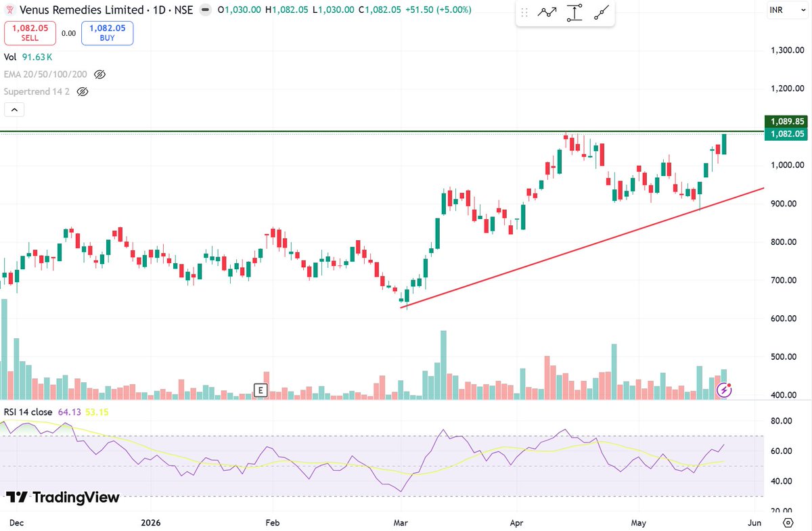Image resolution: width=812 pixels, height=531 pixels.
Task: Click the open price O1,030.00 value
Action: point(239,10)
